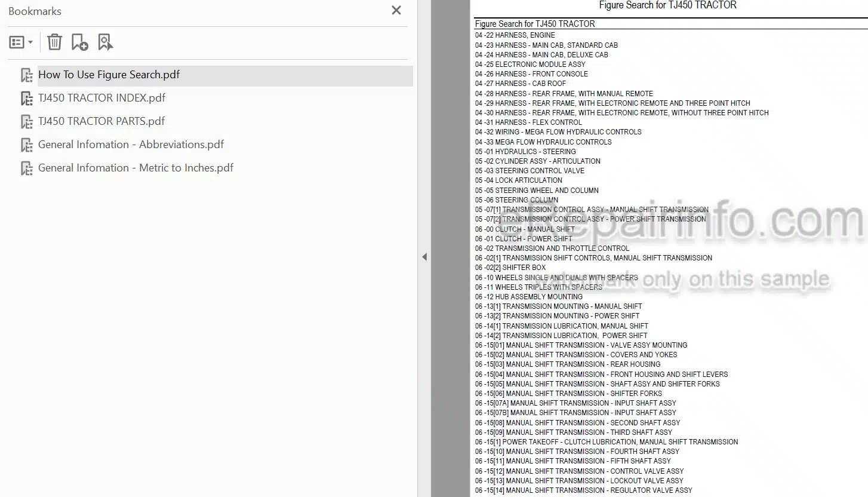Close the Bookmarks panel
The width and height of the screenshot is (868, 497).
click(396, 10)
